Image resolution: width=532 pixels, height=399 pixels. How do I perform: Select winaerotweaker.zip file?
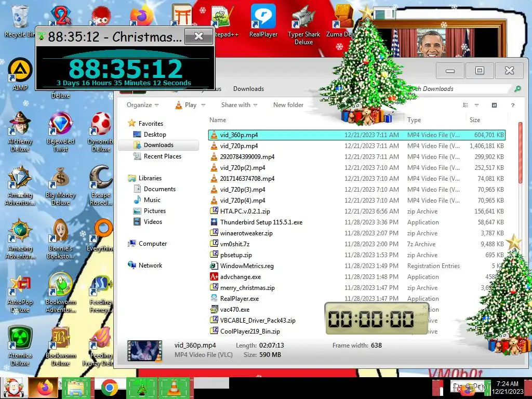(x=356, y=233)
